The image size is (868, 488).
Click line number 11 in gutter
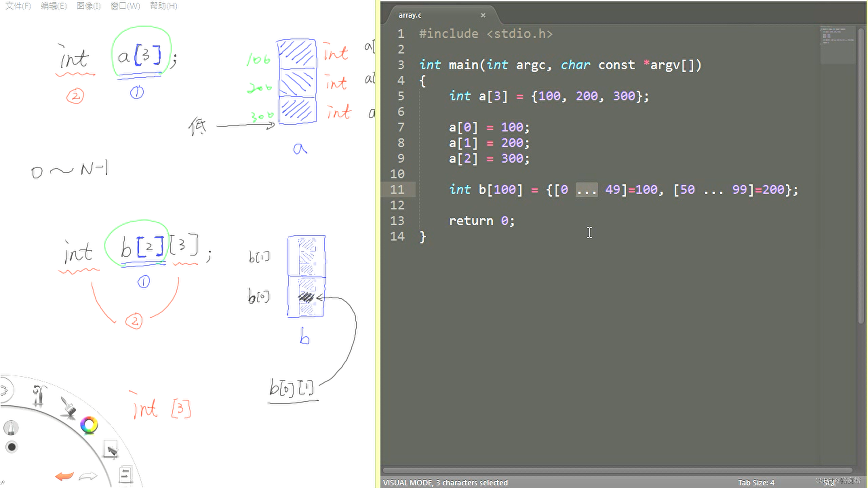[x=397, y=190]
